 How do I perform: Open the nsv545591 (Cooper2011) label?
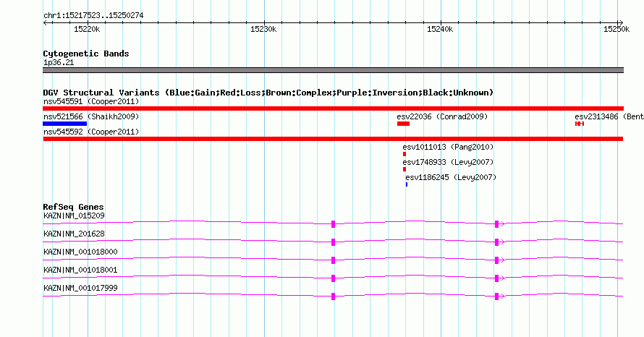91,101
